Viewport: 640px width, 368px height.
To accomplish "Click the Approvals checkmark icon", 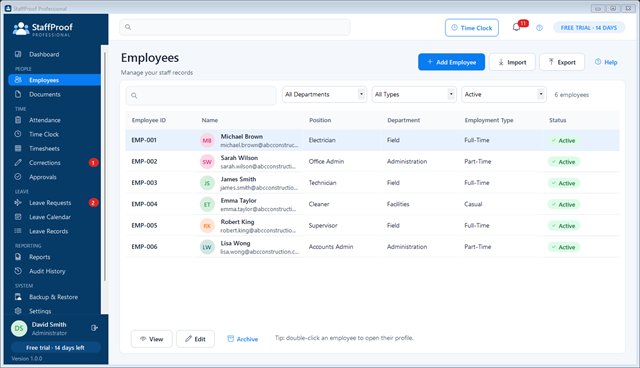I will 18,177.
